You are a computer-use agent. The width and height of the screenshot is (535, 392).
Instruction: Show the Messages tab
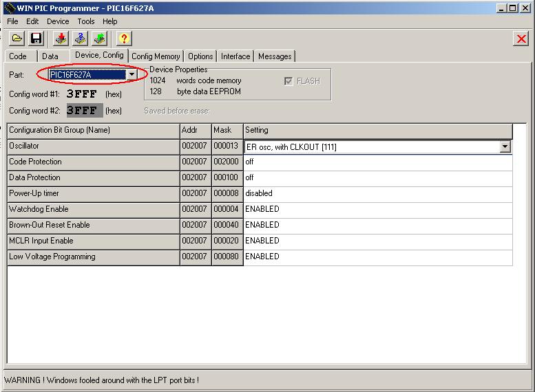click(x=275, y=56)
